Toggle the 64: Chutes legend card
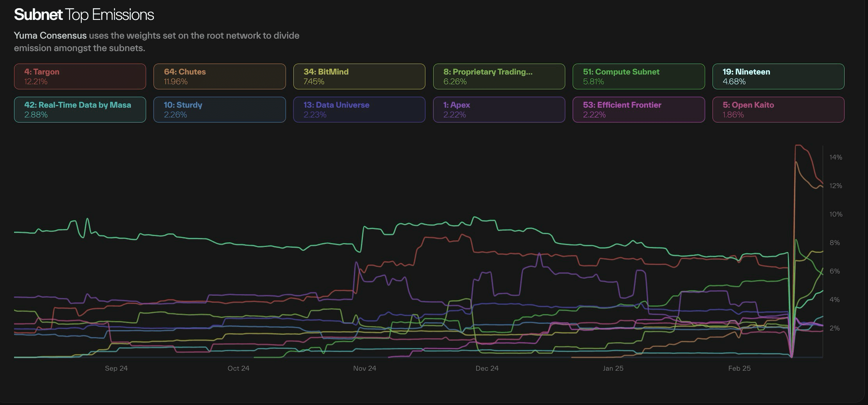This screenshot has height=405, width=868. pos(220,76)
